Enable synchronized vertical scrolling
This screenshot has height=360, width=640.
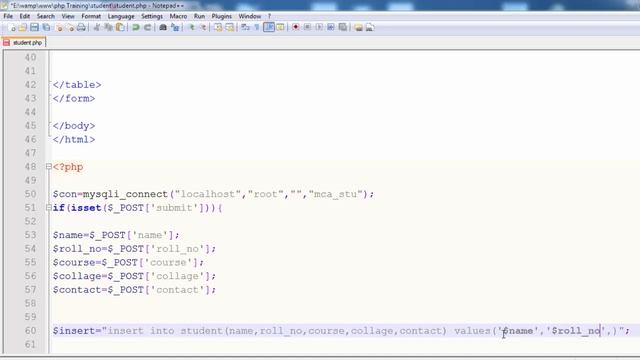218,27
